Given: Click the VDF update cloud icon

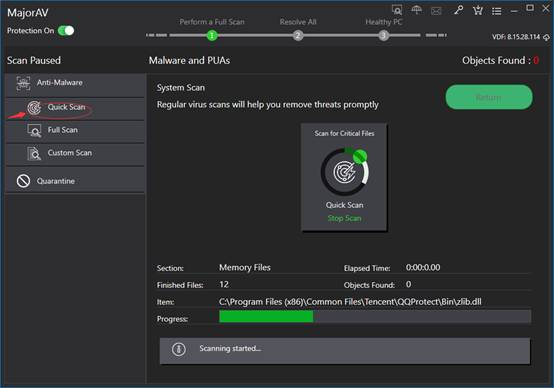Looking at the screenshot, I should 546,37.
